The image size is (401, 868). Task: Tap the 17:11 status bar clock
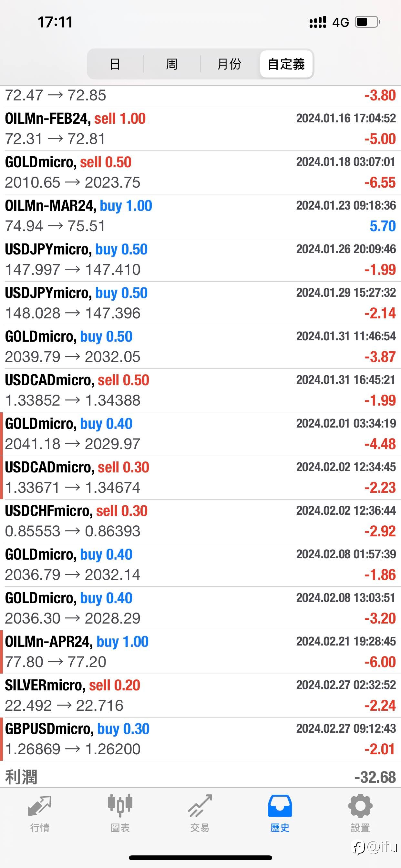(55, 22)
